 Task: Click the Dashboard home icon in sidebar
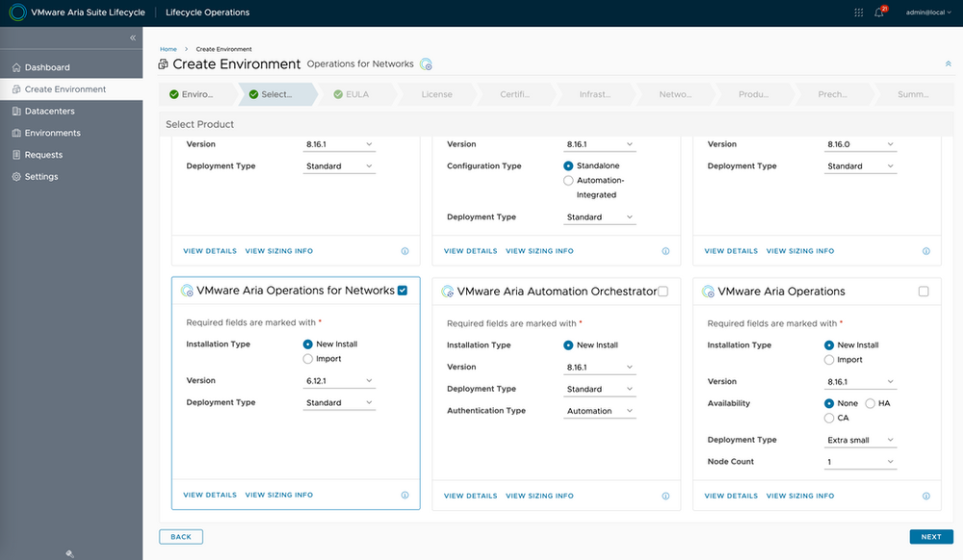tap(16, 67)
